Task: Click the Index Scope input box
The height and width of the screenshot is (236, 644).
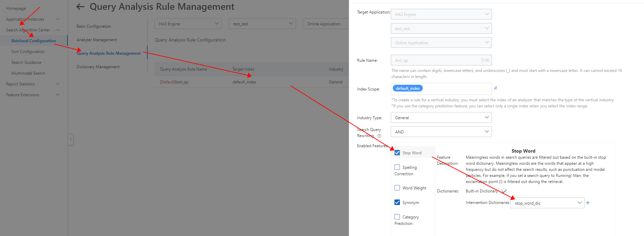Action: click(x=441, y=89)
